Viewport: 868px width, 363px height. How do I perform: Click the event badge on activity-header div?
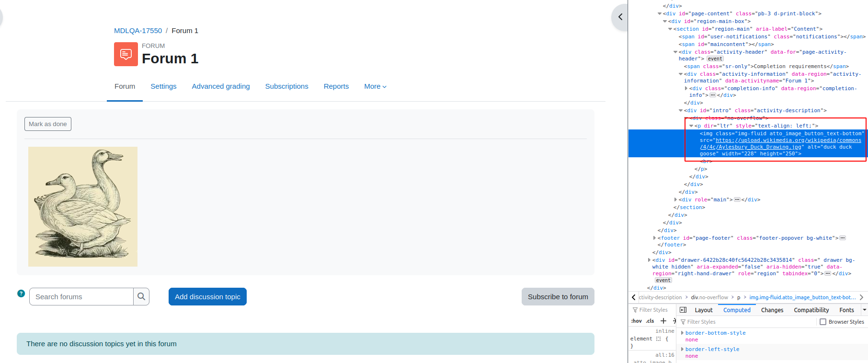(715, 59)
